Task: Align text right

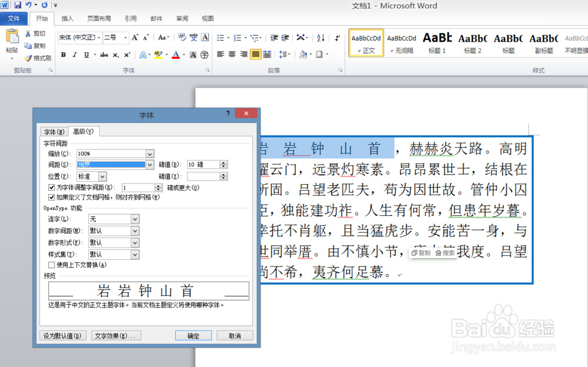Action: [x=244, y=55]
